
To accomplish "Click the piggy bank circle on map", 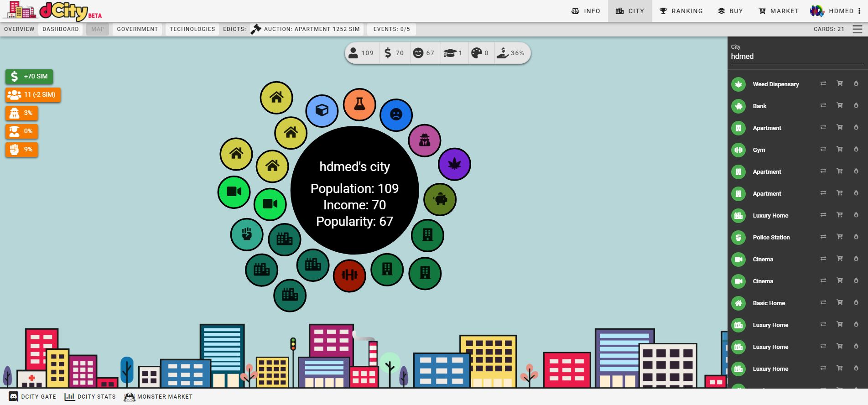I will (x=440, y=199).
